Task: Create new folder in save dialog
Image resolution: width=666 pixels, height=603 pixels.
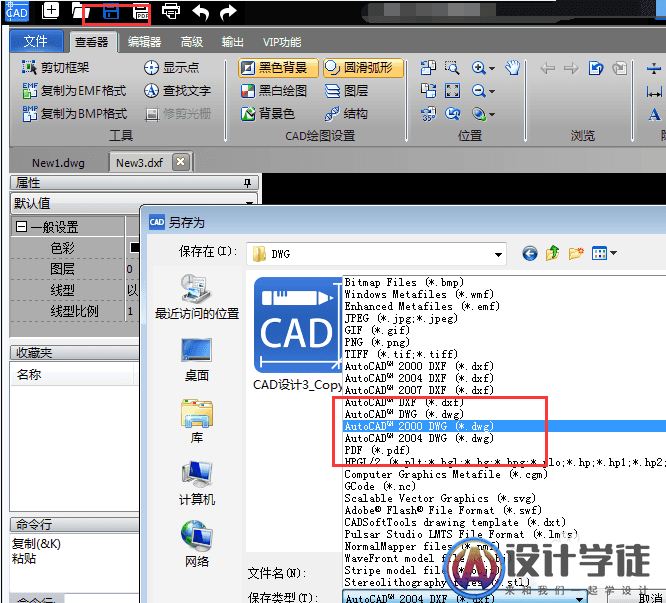Action: (x=576, y=254)
